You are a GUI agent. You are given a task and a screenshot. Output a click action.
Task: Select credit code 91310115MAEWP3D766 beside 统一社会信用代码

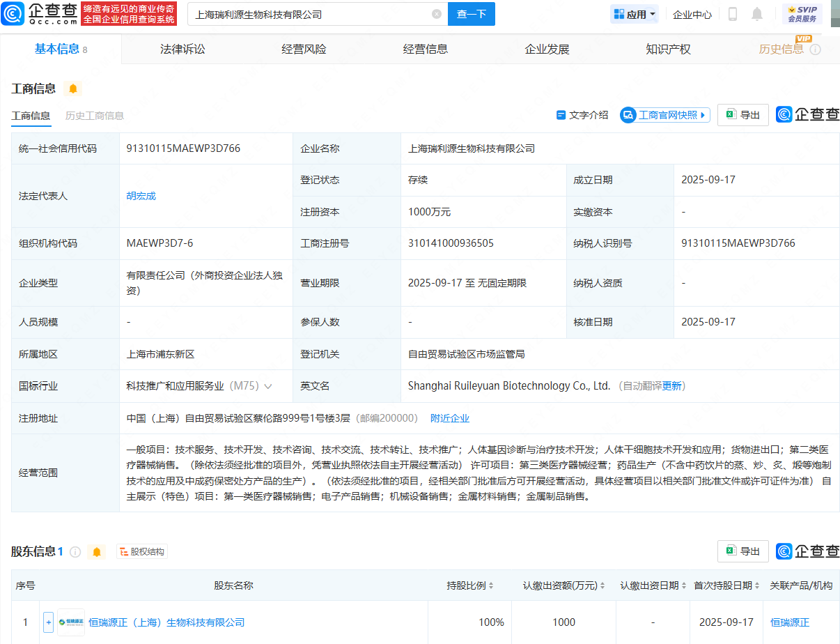click(x=183, y=148)
